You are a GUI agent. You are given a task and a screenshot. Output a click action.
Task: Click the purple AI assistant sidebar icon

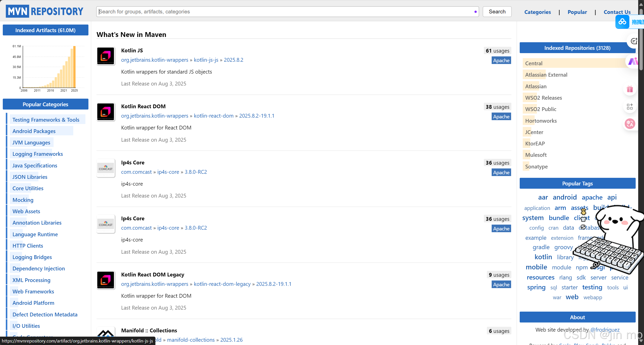[633, 61]
